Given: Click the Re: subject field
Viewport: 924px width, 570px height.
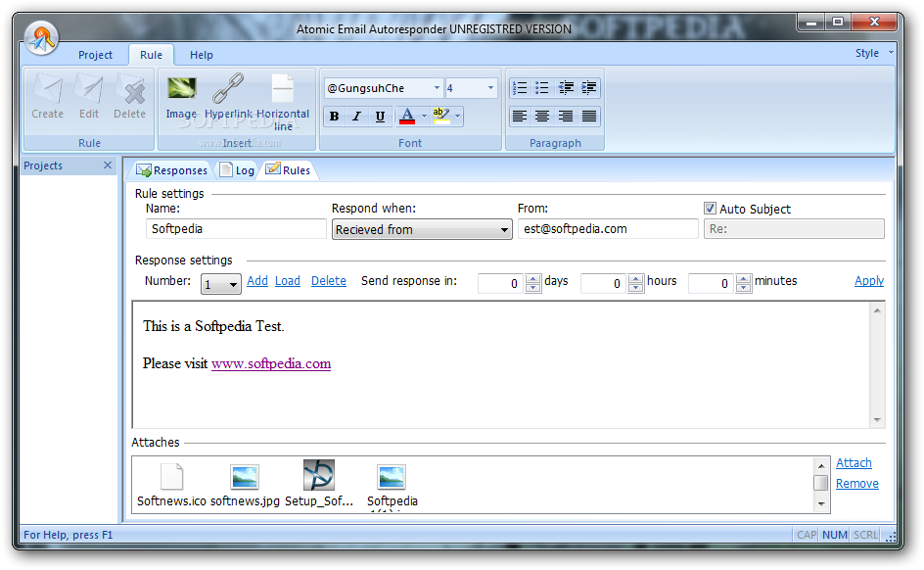Looking at the screenshot, I should point(794,229).
